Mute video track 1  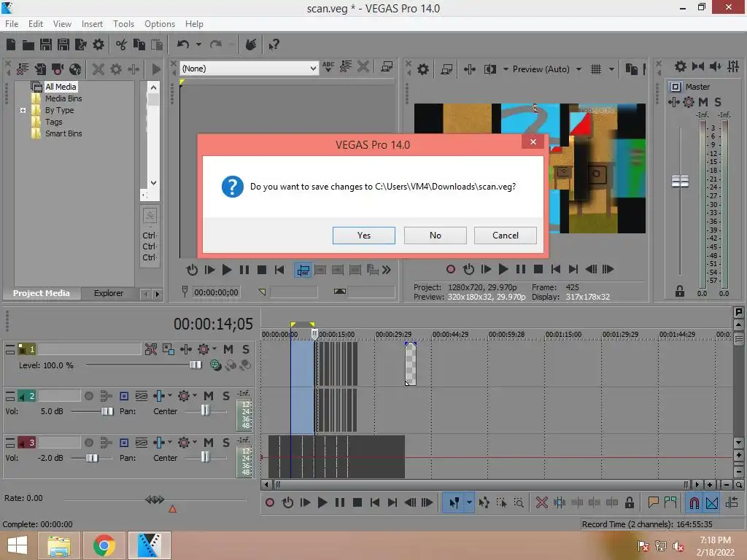228,349
